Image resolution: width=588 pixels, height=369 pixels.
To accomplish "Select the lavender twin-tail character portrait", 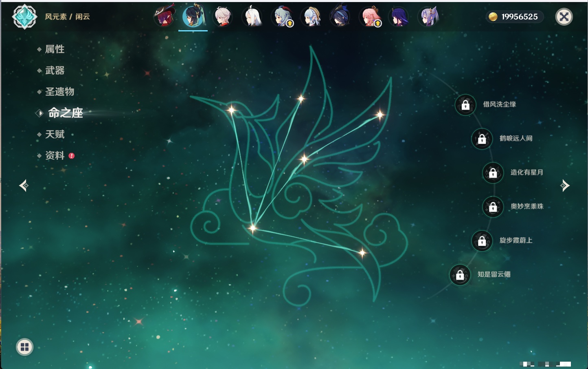I will click(x=428, y=17).
